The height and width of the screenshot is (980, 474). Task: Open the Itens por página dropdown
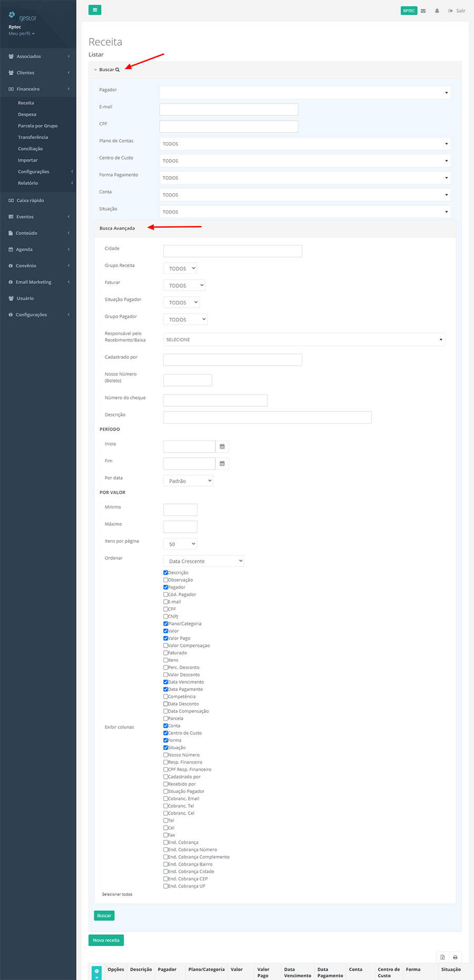[x=180, y=544]
